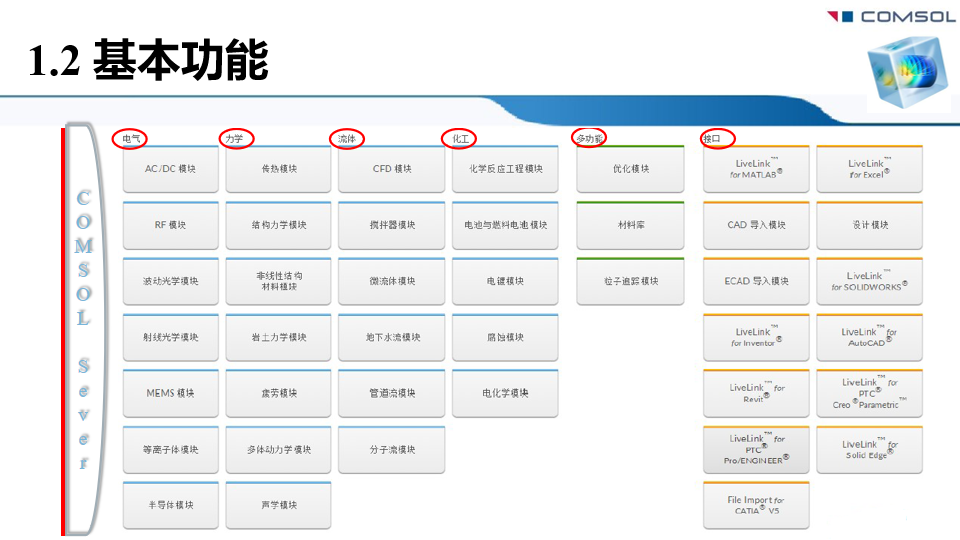The width and height of the screenshot is (960, 540).
Task: Open LiveLink for Excel tile
Action: [x=869, y=169]
